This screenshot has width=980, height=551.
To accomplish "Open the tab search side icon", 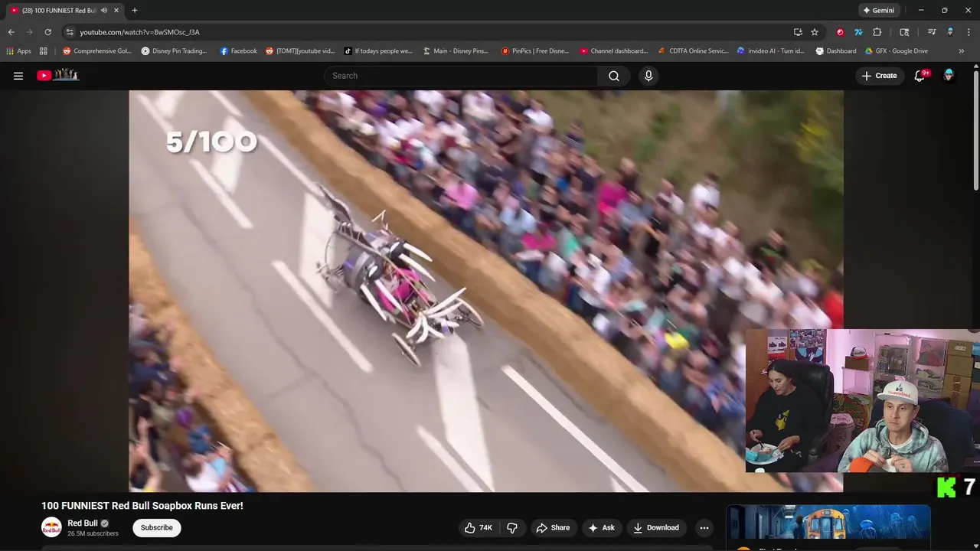I will 904,32.
